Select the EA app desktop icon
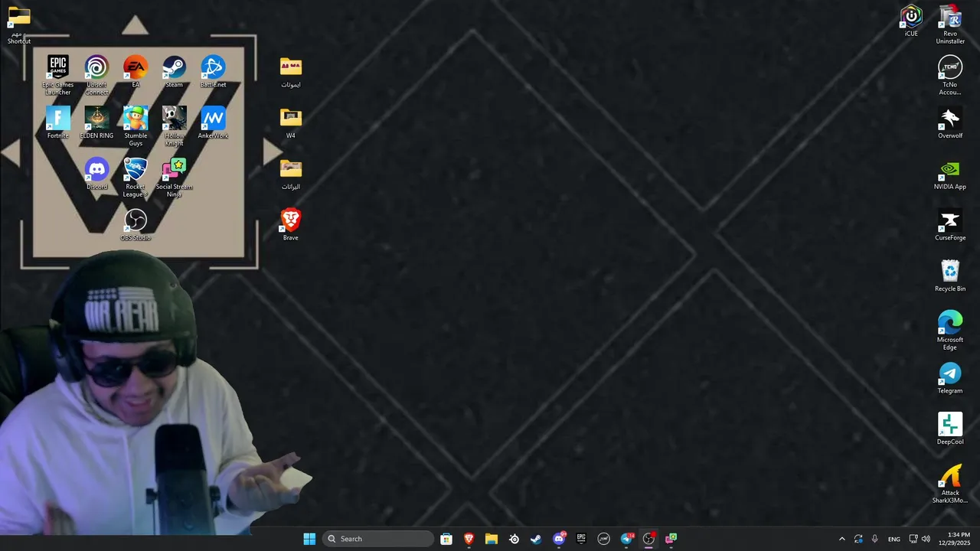Viewport: 980px width, 551px height. (136, 71)
